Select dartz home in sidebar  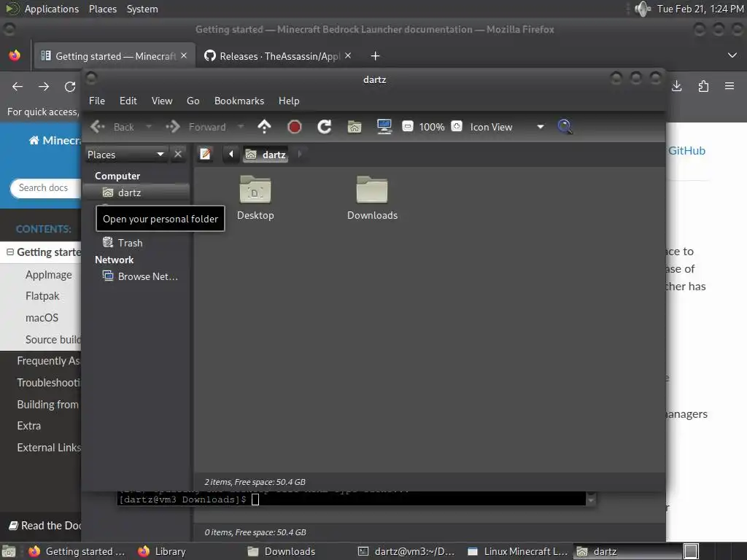pyautogui.click(x=136, y=192)
